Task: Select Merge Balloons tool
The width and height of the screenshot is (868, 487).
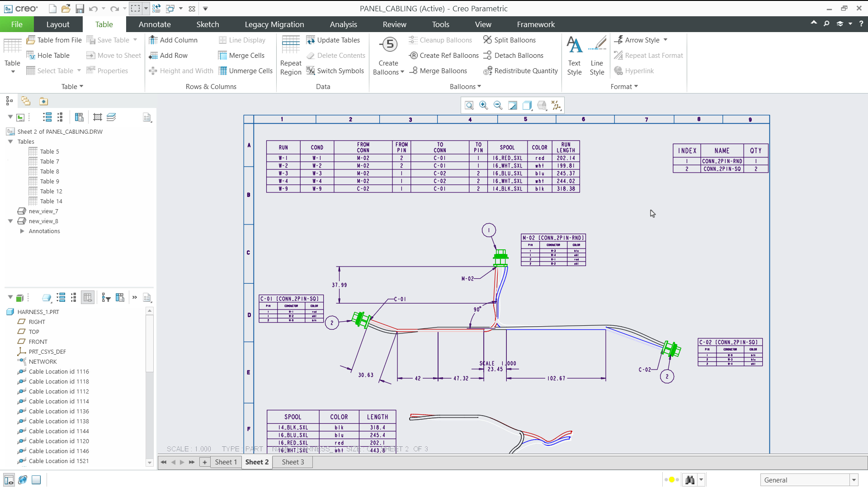Action: pyautogui.click(x=438, y=70)
